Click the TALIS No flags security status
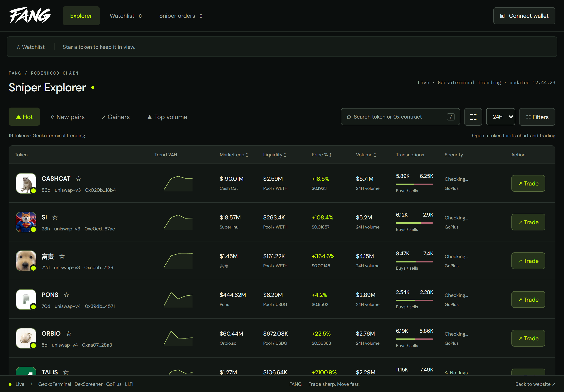Image resolution: width=564 pixels, height=392 pixels. pos(456,373)
